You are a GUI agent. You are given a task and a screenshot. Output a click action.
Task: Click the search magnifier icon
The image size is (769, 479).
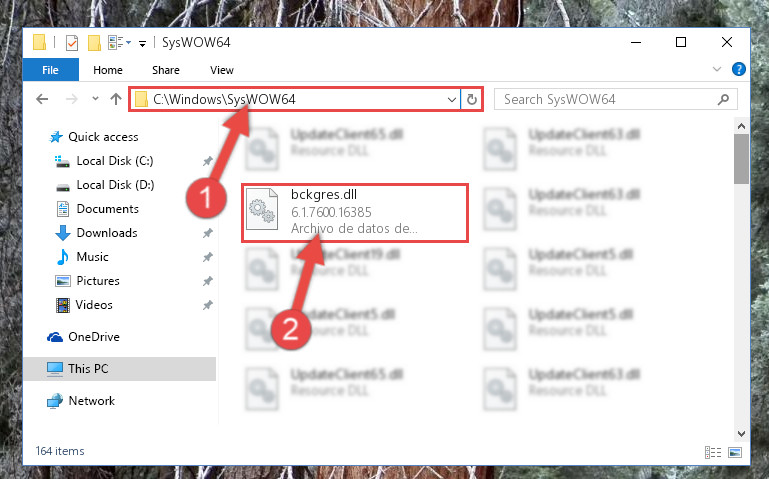(x=723, y=100)
